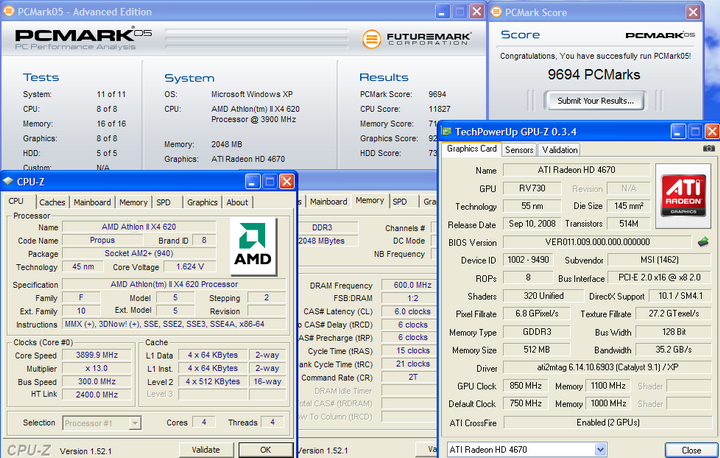The height and width of the screenshot is (458, 720).
Task: Switch to the Caches tab in CPU-Z
Action: [52, 202]
